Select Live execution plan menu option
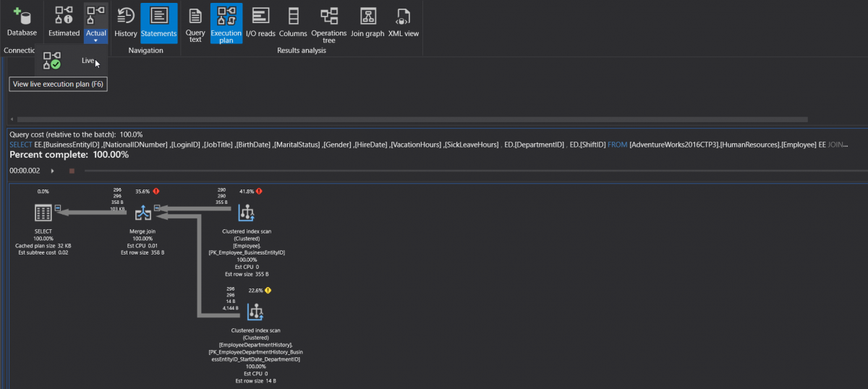Viewport: 868px width, 389px height. click(x=72, y=61)
